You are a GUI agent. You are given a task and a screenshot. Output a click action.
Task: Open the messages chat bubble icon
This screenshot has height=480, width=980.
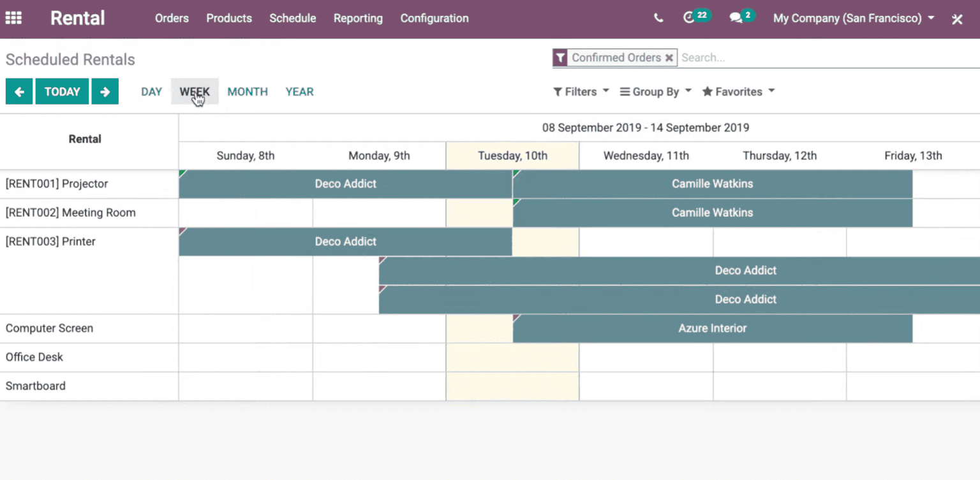tap(736, 18)
